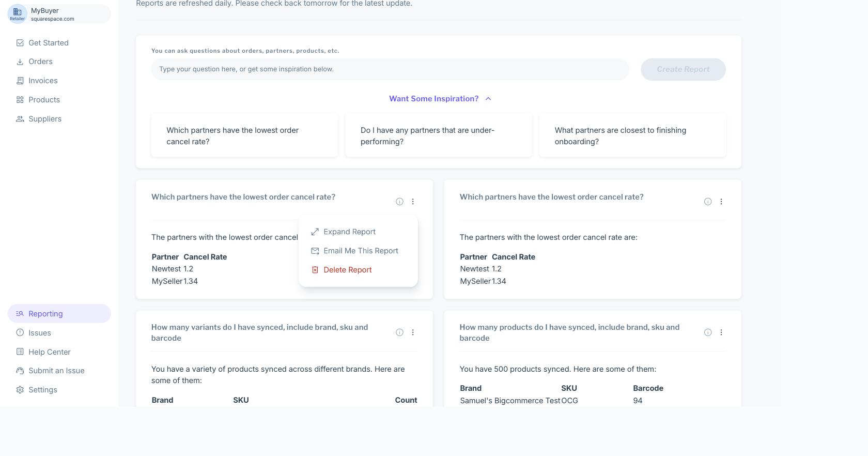Click the info icon on the variants report
Screen dimensions: 868x456
pyautogui.click(x=399, y=332)
